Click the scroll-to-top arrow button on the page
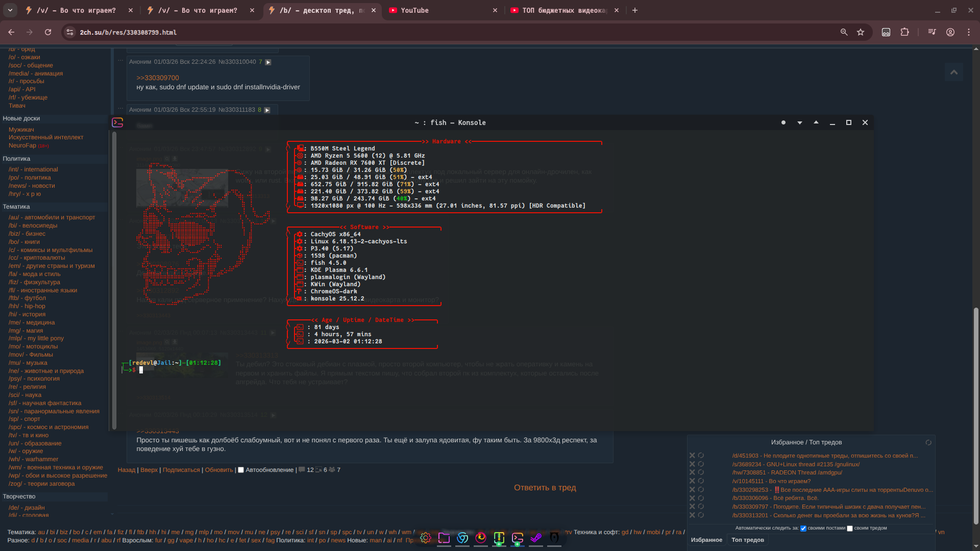This screenshot has width=980, height=551. coord(953,72)
